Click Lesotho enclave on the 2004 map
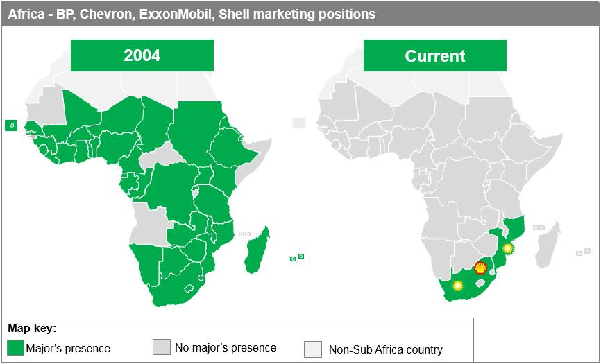This screenshot has width=601, height=364. (x=189, y=288)
